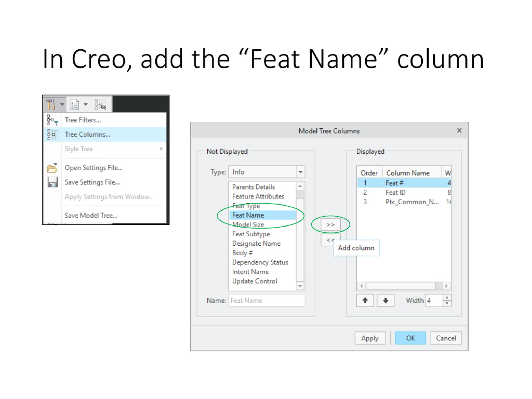
Task: Click the Tree Columns menu icon
Action: [x=52, y=134]
